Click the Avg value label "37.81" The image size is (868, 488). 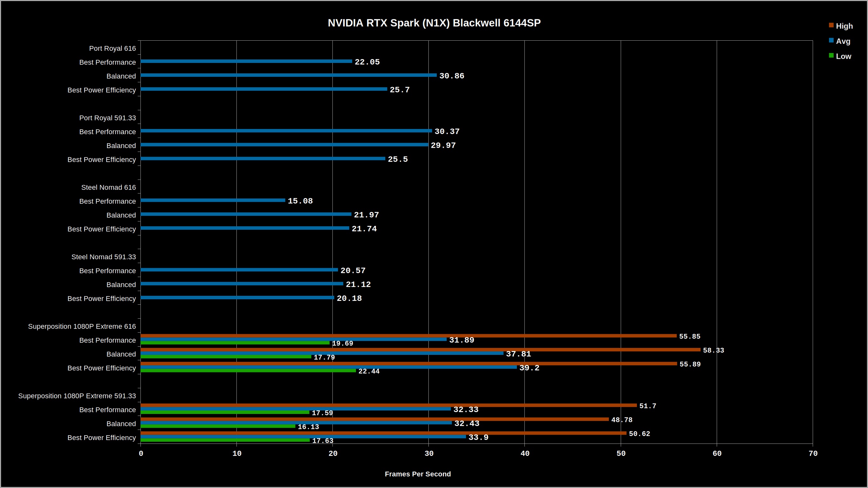[519, 354]
